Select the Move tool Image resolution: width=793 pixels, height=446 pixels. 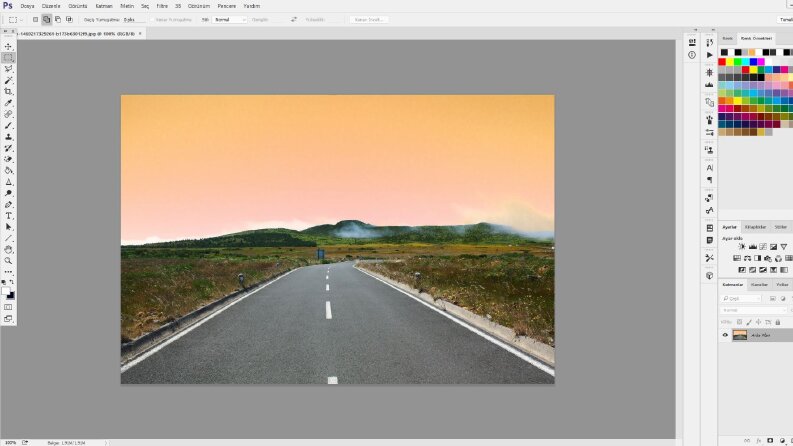[x=8, y=47]
